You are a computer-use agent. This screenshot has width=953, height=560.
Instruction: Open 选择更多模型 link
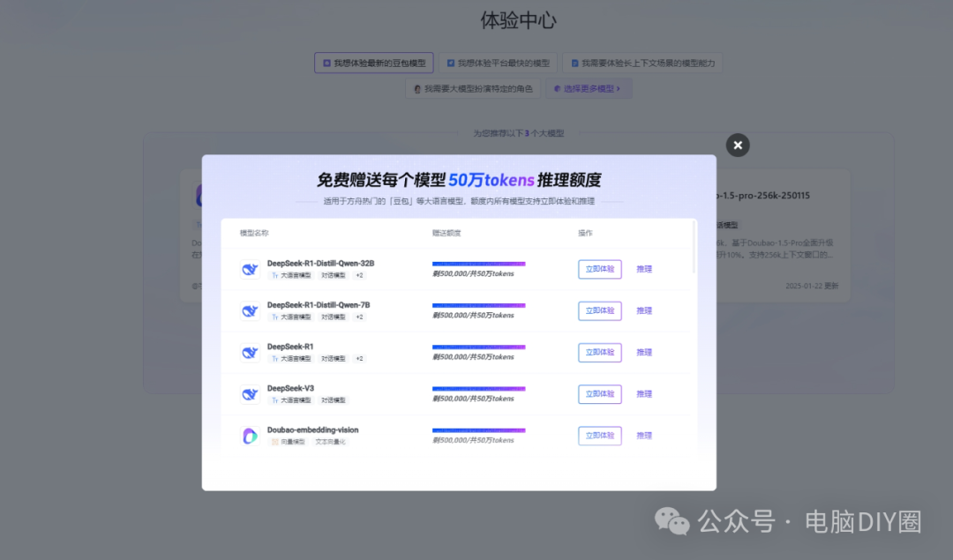(x=589, y=89)
